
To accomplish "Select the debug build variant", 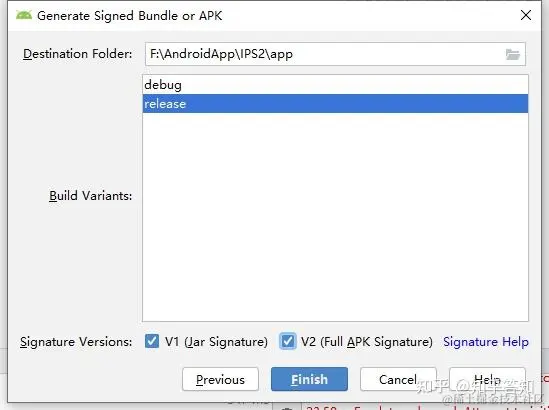I will 335,85.
